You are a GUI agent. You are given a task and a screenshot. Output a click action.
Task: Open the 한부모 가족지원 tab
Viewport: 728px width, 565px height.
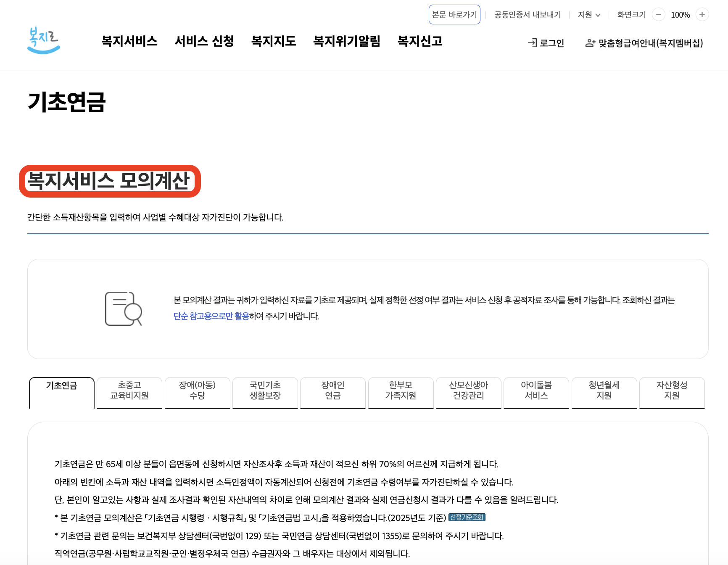pyautogui.click(x=401, y=393)
